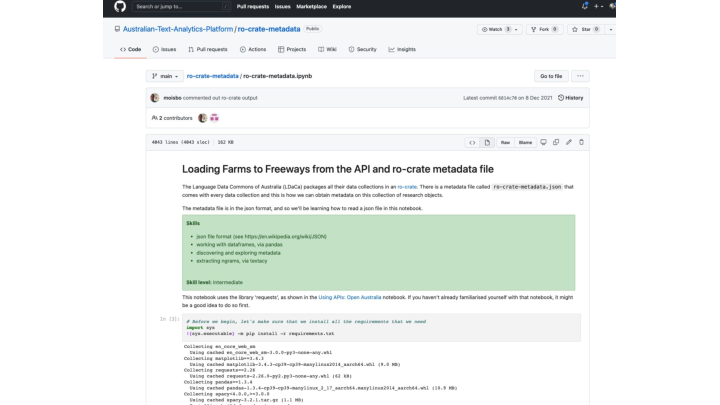Viewport: 720px width, 405px height.
Task: Click the moisbo avatar next to the commit message
Action: tap(154, 98)
